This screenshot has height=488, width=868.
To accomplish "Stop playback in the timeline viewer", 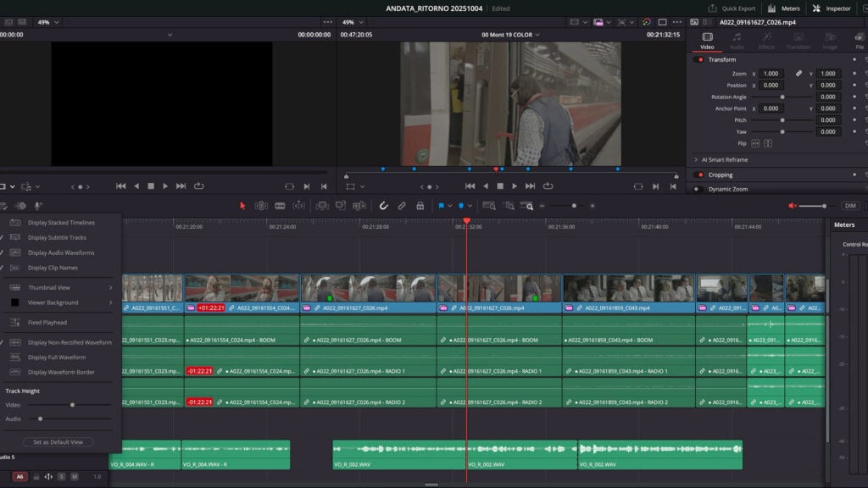I will [x=500, y=186].
